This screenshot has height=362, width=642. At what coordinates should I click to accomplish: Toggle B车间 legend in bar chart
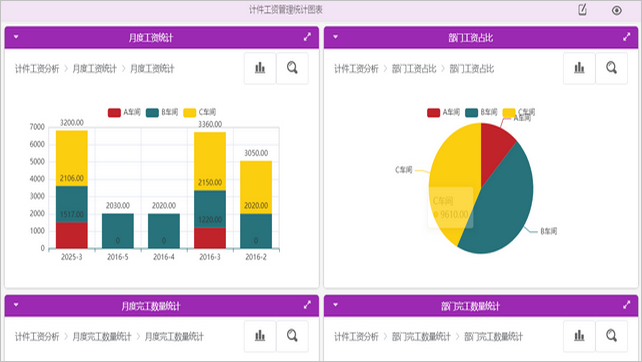[x=162, y=112]
